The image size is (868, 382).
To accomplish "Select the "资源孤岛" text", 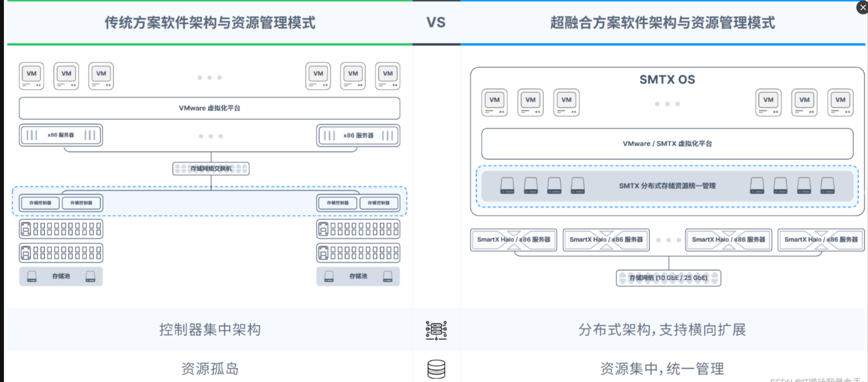I will click(x=210, y=369).
